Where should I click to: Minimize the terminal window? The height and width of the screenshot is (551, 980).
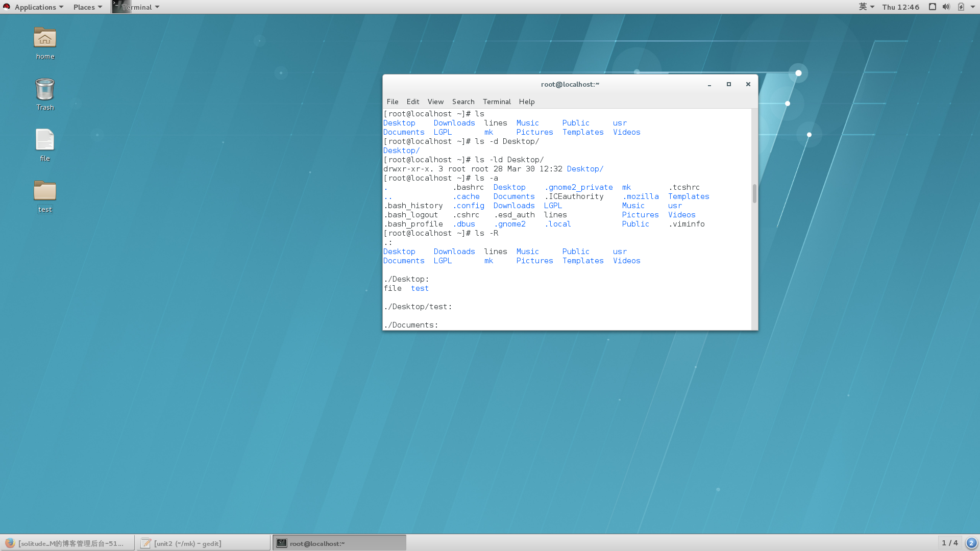point(709,85)
